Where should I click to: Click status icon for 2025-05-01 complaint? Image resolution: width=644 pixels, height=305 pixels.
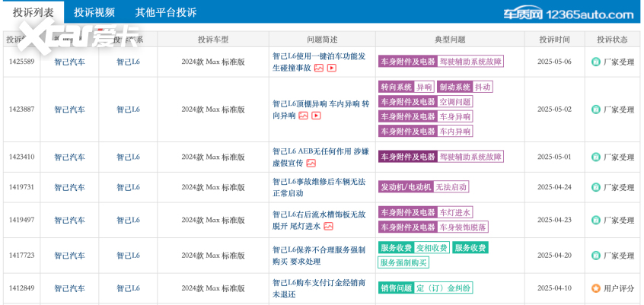(x=595, y=157)
